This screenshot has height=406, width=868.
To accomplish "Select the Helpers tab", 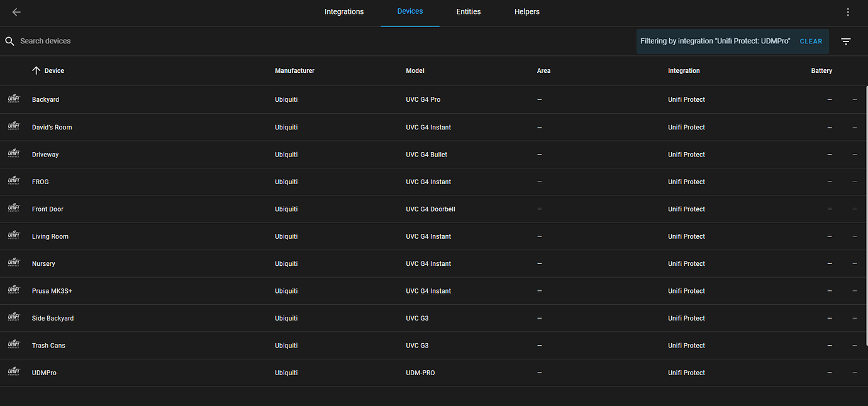I will (527, 11).
